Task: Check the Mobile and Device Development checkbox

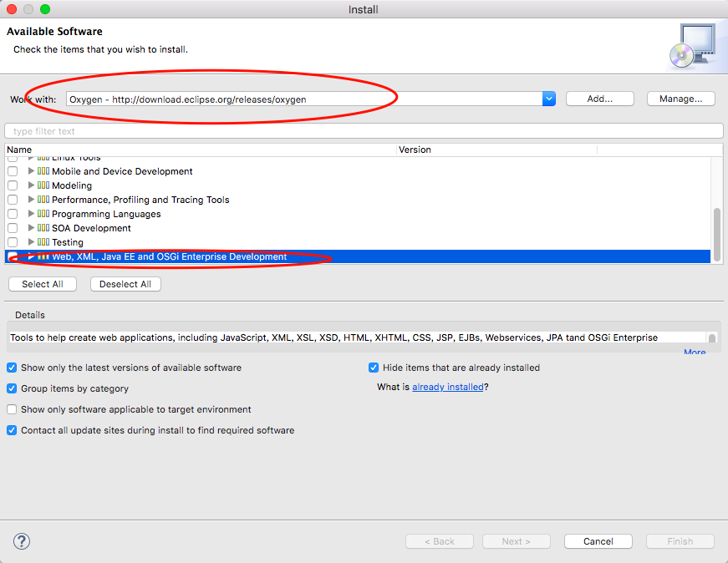Action: click(x=13, y=171)
